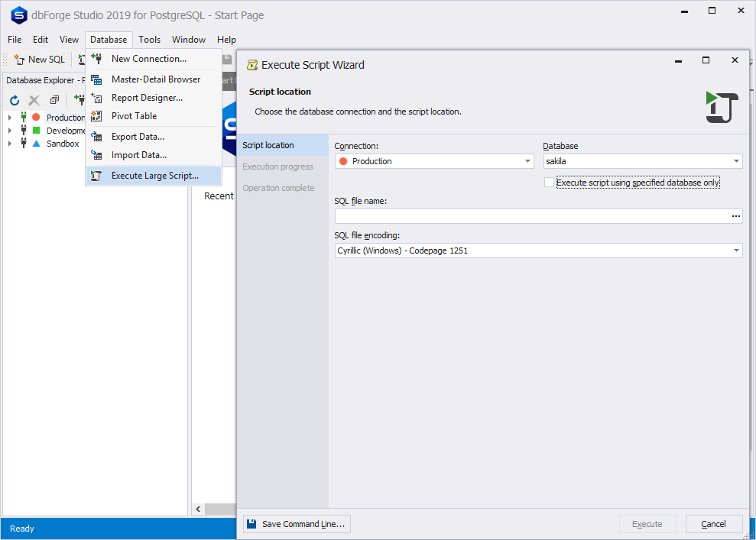Image resolution: width=756 pixels, height=540 pixels.
Task: Open the File menu
Action: [15, 40]
